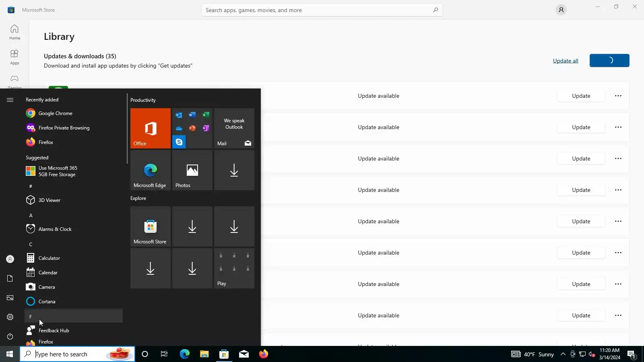Image resolution: width=644 pixels, height=362 pixels.
Task: Open Task View on the taskbar
Action: coord(164,354)
